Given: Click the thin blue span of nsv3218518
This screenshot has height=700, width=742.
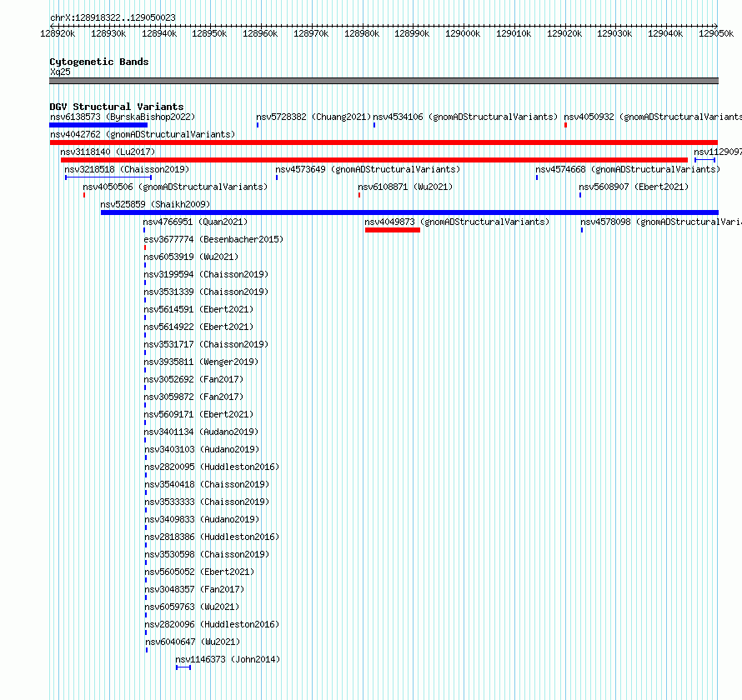Looking at the screenshot, I should [108, 177].
